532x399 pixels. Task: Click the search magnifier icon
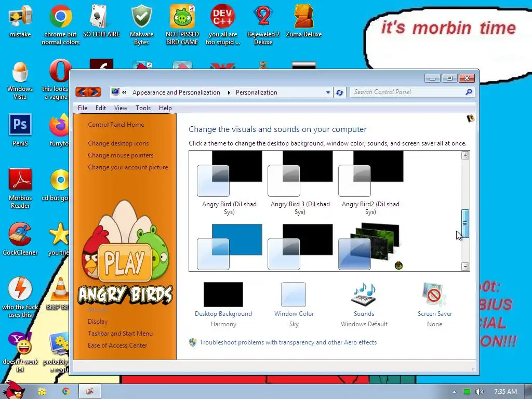pos(469,92)
